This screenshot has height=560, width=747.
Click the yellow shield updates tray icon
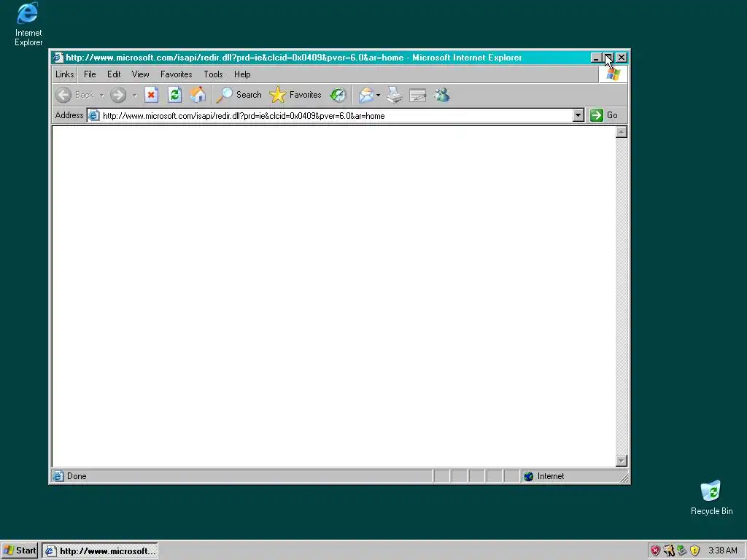pos(694,551)
